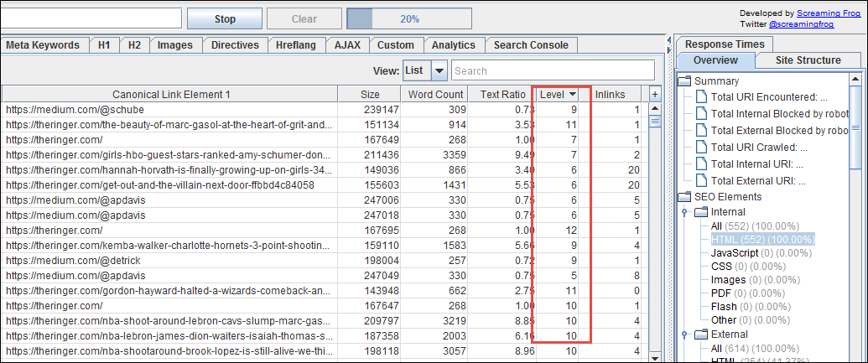Open the Response Times tab
This screenshot has width=868, height=363.
[x=724, y=44]
